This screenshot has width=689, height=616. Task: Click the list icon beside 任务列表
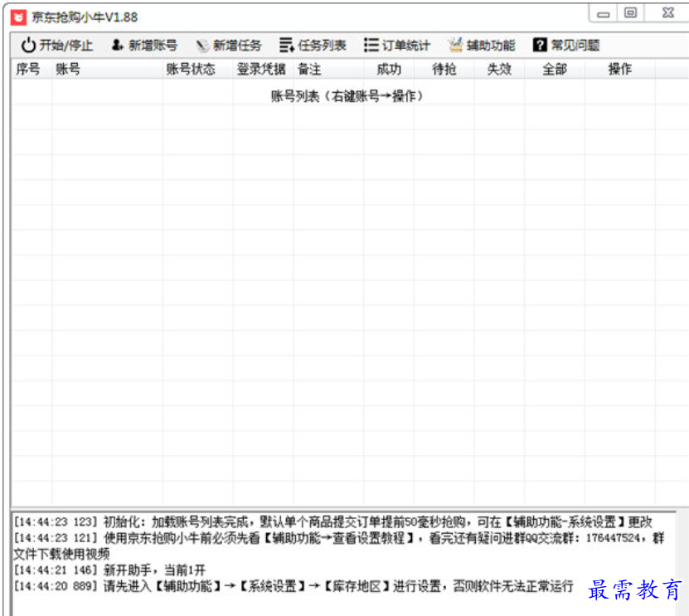tap(287, 45)
